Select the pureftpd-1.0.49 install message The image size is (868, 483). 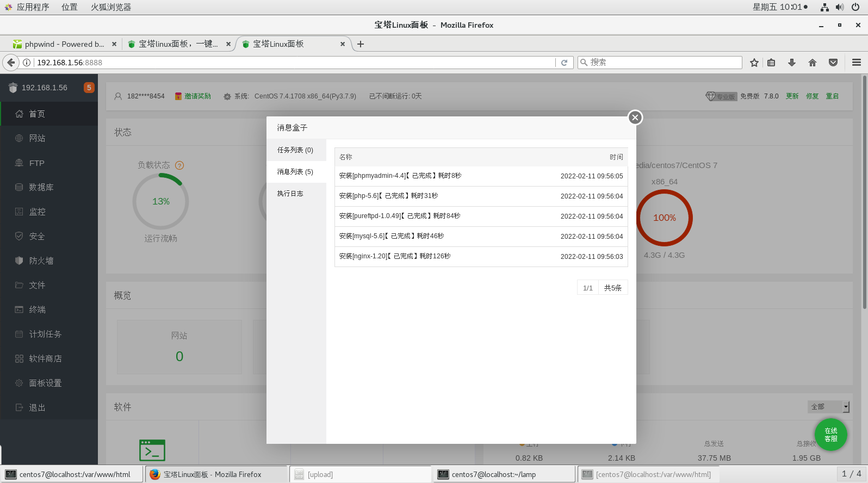tap(481, 216)
